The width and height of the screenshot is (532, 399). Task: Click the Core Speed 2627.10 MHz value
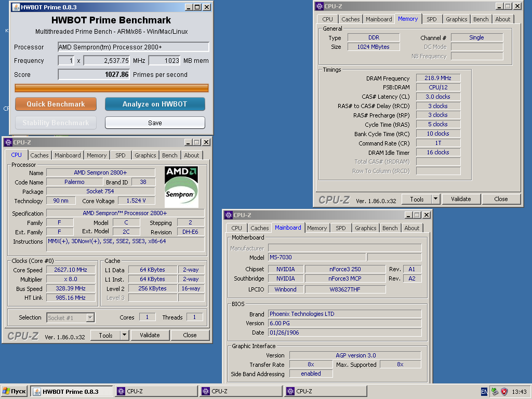71,270
